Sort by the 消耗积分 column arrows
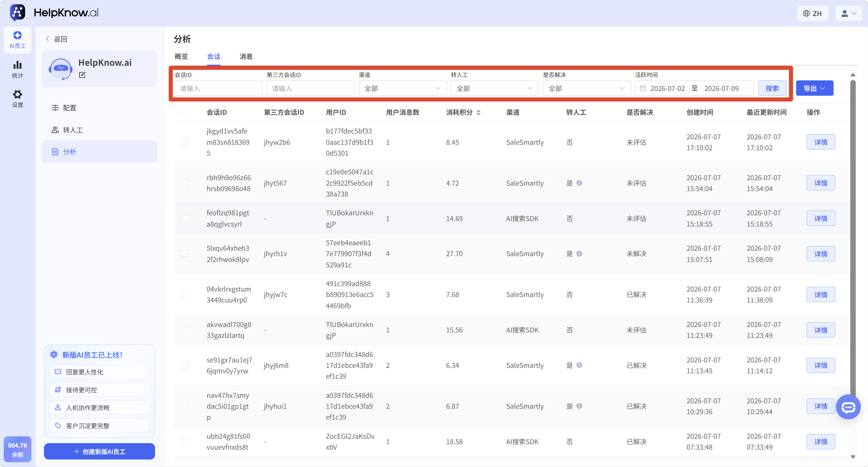 pos(478,112)
